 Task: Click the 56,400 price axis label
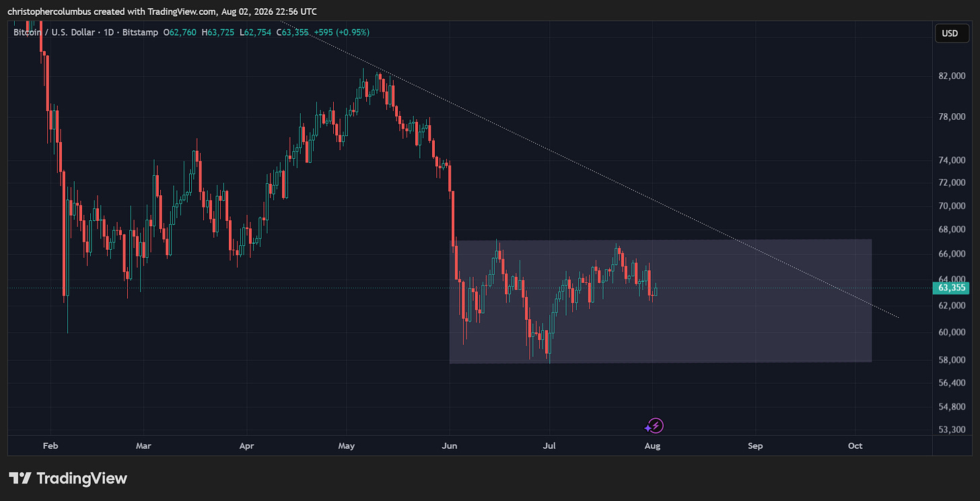pyautogui.click(x=952, y=383)
